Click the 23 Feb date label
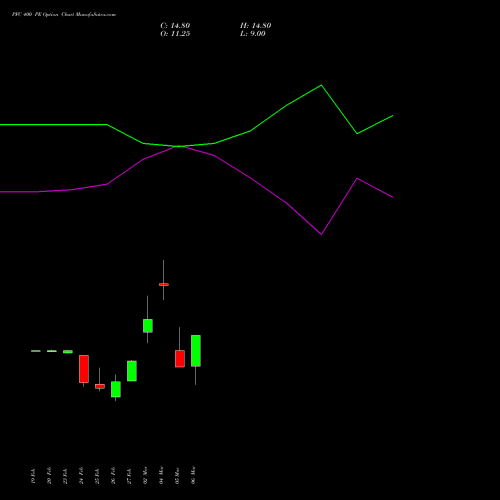Screen dimensions: 500x500 [65, 476]
